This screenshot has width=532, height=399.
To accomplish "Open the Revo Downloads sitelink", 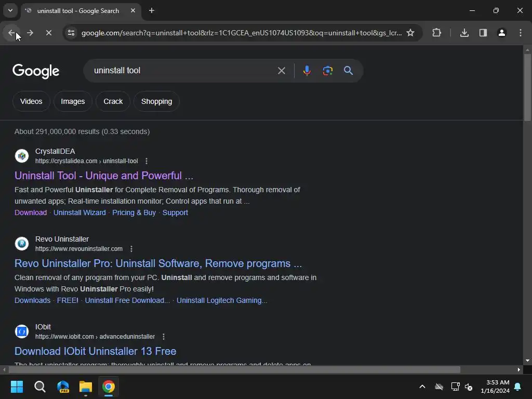I will coord(33,301).
